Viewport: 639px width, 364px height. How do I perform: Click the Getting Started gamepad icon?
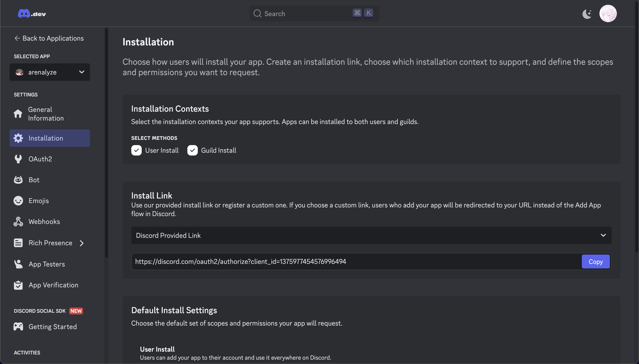coord(18,326)
